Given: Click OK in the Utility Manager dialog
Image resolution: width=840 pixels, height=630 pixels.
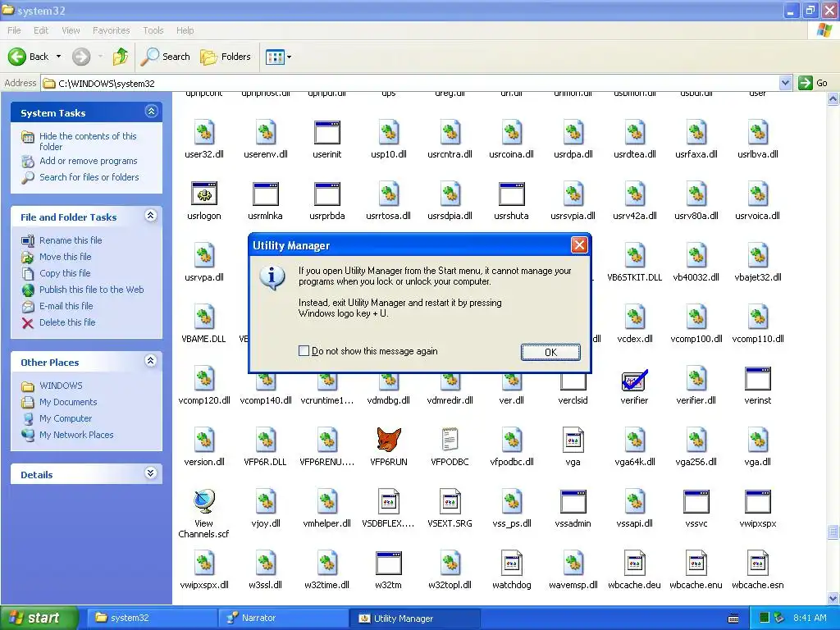Looking at the screenshot, I should (x=550, y=352).
